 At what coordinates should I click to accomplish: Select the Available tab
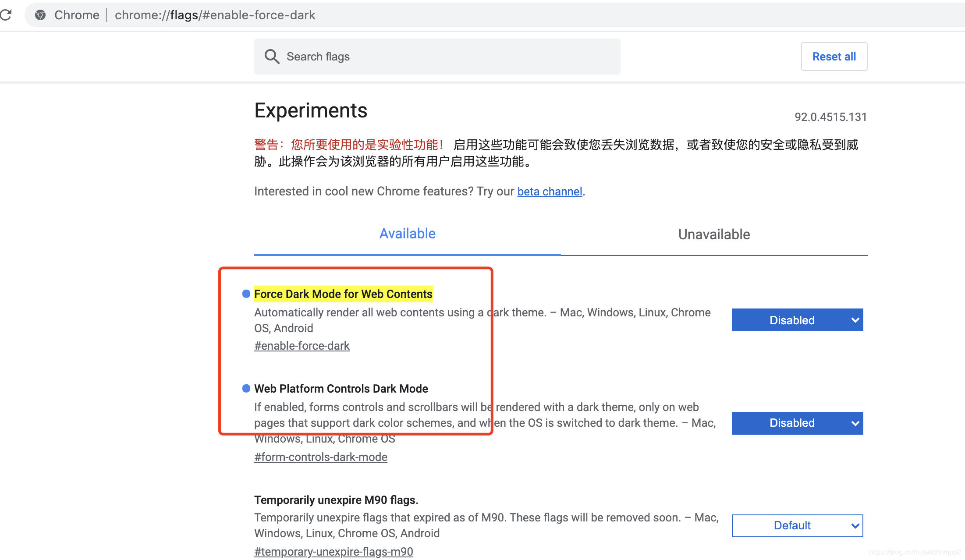(408, 234)
